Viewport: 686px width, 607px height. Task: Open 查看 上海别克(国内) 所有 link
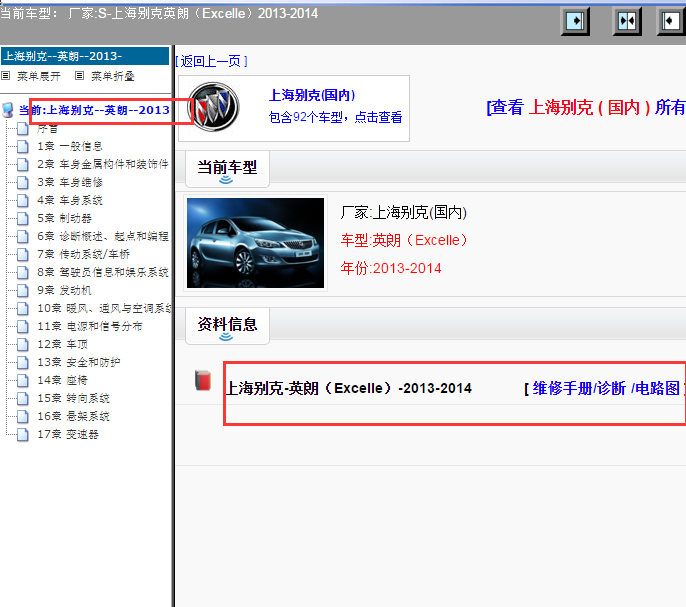click(586, 107)
